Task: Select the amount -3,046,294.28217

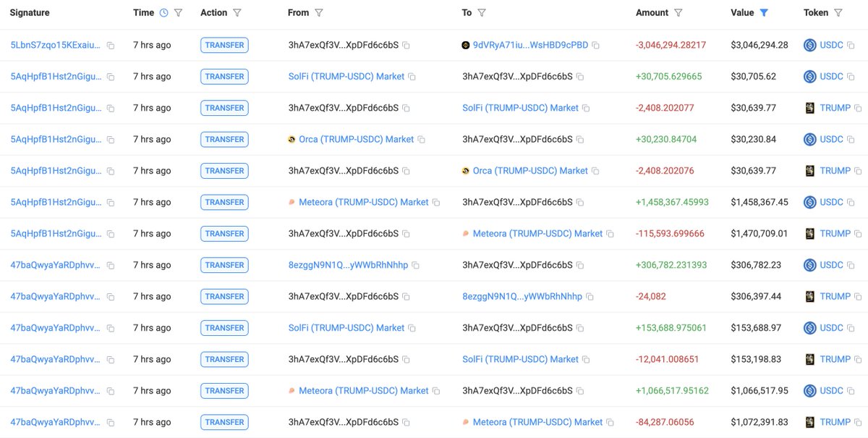Action: 671,45
